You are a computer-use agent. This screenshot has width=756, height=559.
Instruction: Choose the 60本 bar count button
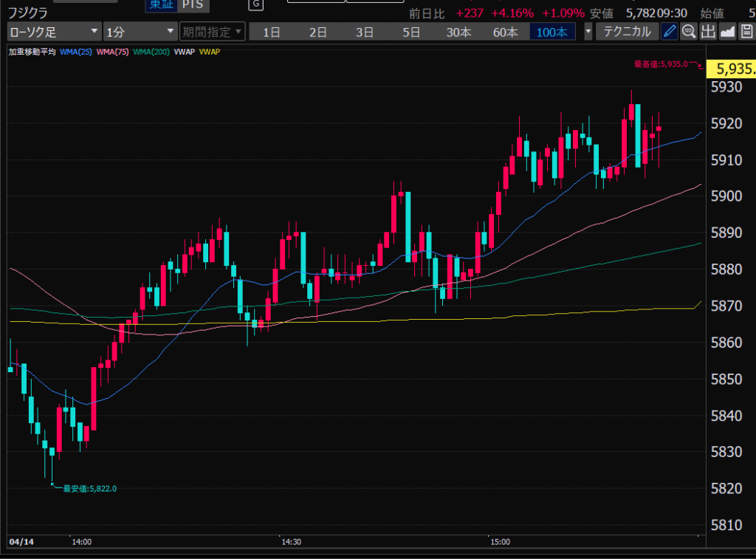point(506,32)
